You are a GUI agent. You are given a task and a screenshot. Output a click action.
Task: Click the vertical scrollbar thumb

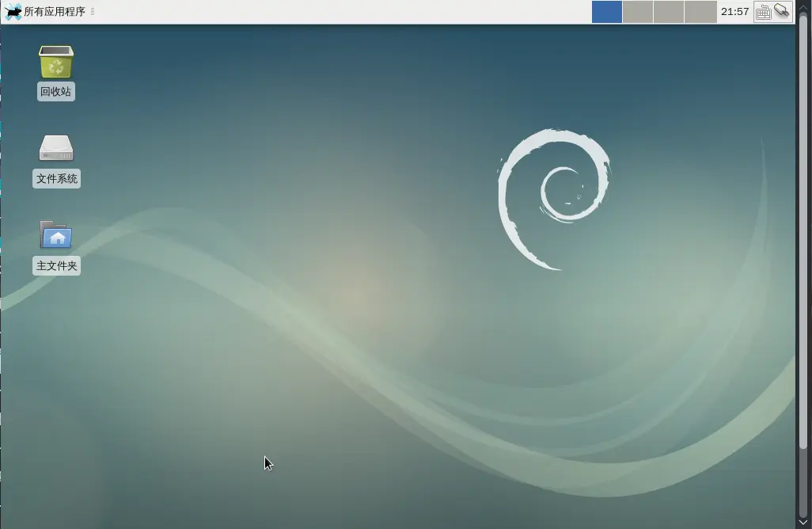click(x=803, y=231)
